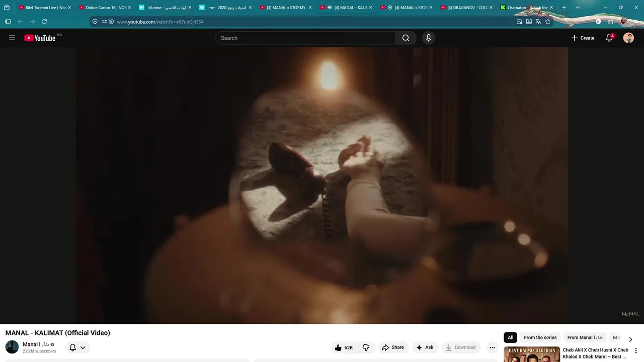Reload the current page
Screen dimensions: 644x362
click(44, 22)
